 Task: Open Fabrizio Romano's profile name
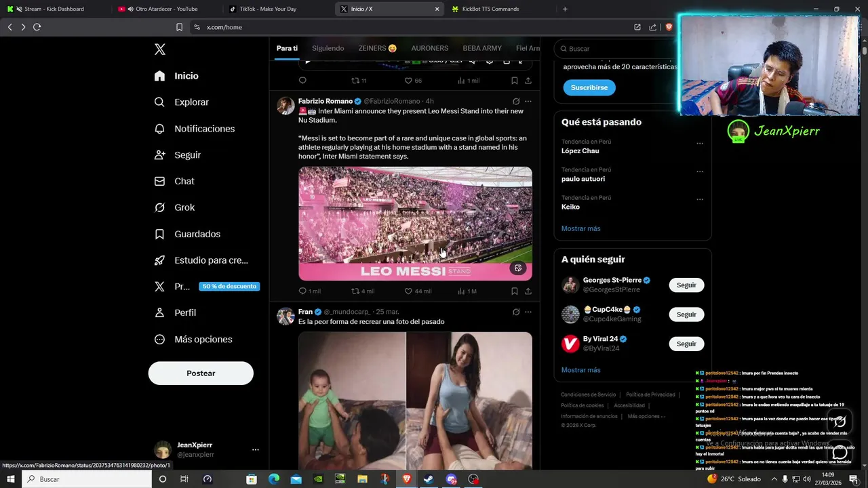pyautogui.click(x=325, y=101)
